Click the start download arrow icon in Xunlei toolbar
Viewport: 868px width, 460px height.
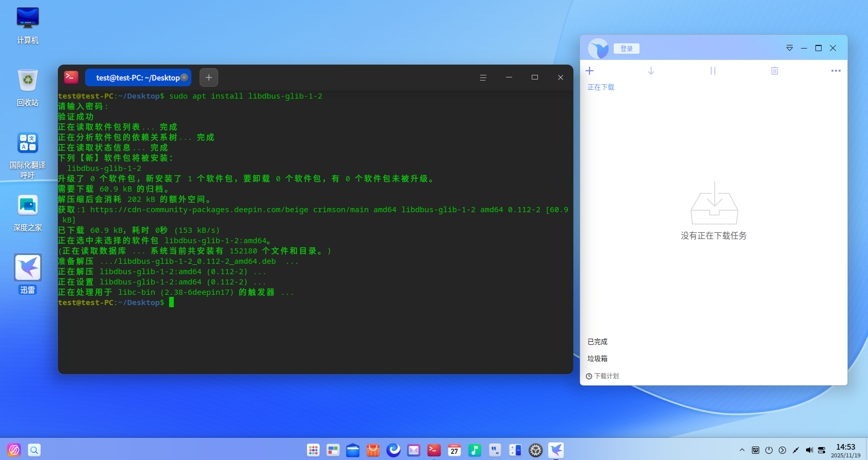tap(651, 71)
